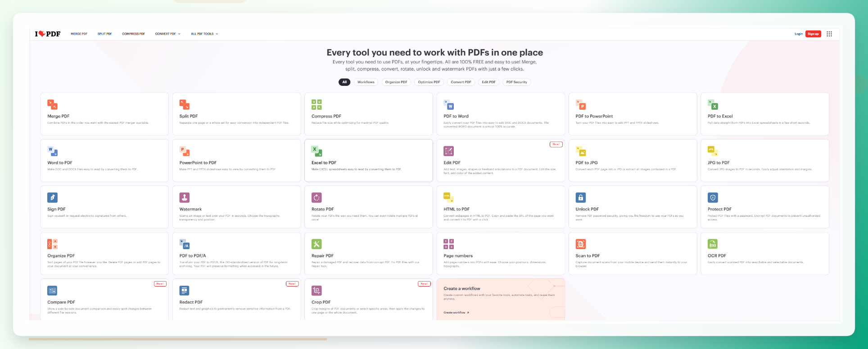Click the Protect PDF shield icon
This screenshot has height=349, width=868.
713,197
